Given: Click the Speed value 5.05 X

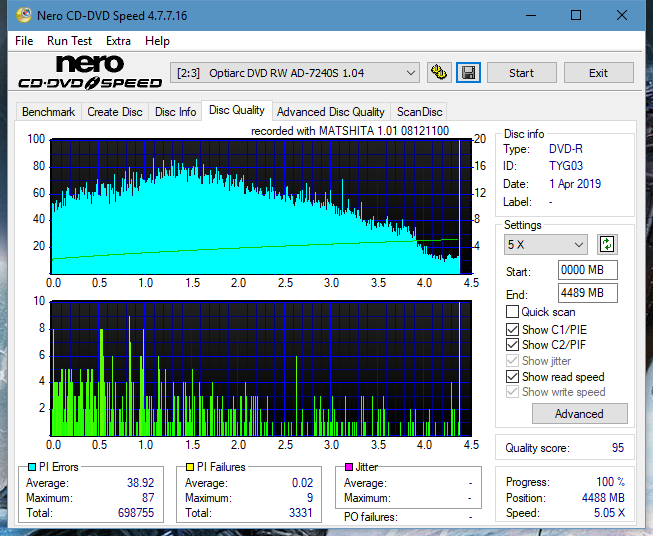Looking at the screenshot, I should click(609, 513).
